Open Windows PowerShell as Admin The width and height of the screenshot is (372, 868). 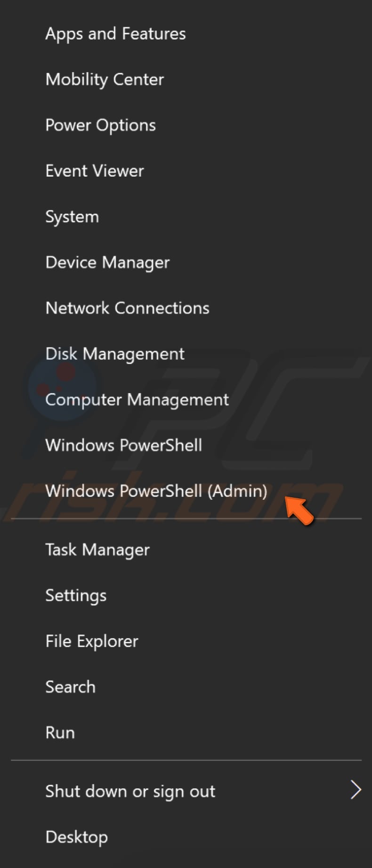(157, 491)
